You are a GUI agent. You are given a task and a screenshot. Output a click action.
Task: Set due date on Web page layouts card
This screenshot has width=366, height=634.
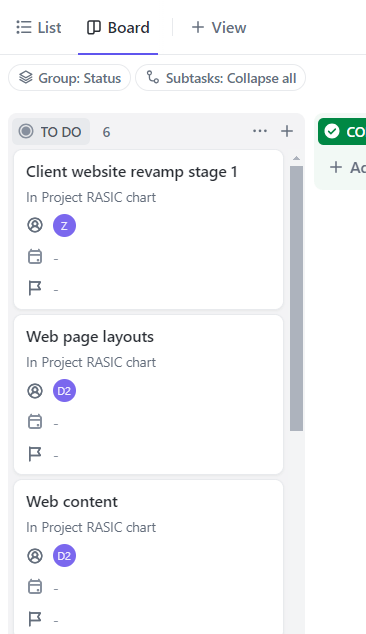35,422
